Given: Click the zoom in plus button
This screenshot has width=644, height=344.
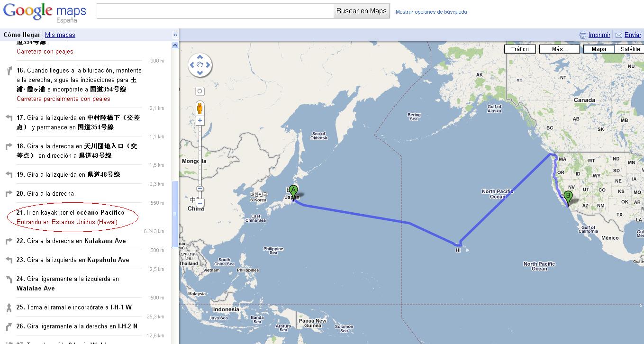Looking at the screenshot, I should point(200,120).
